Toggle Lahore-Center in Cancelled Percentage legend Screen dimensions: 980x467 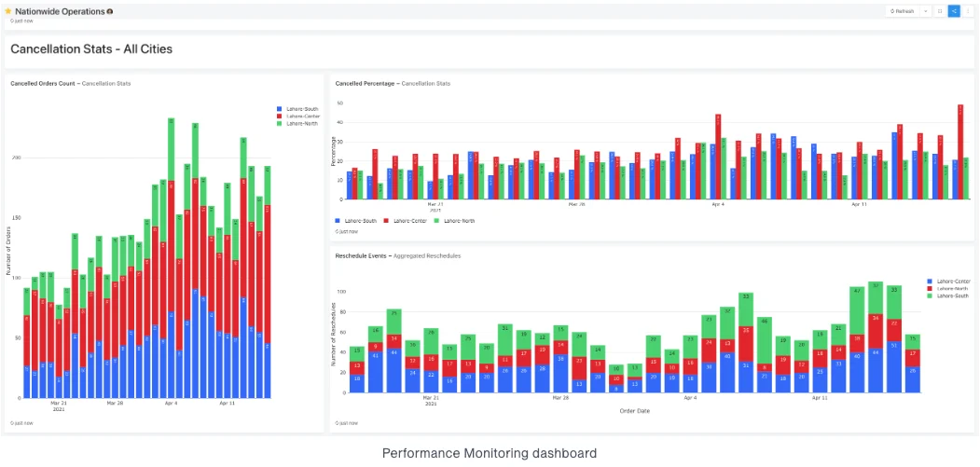point(405,221)
